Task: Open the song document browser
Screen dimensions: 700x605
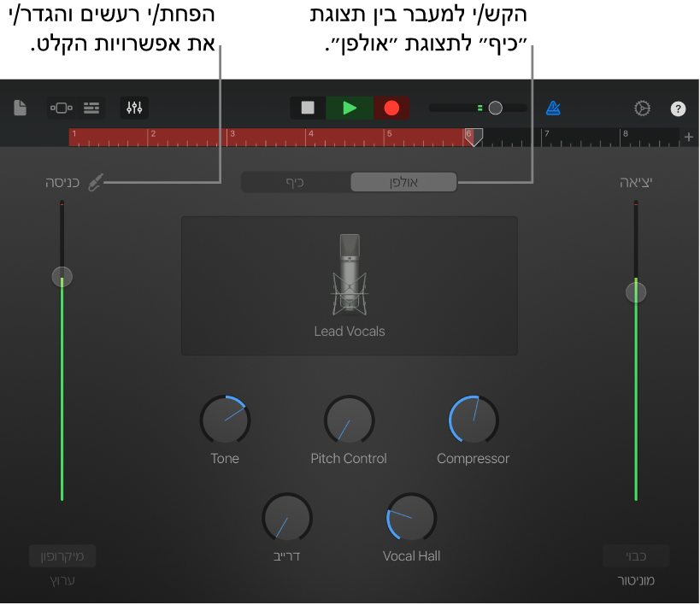Action: [x=19, y=108]
